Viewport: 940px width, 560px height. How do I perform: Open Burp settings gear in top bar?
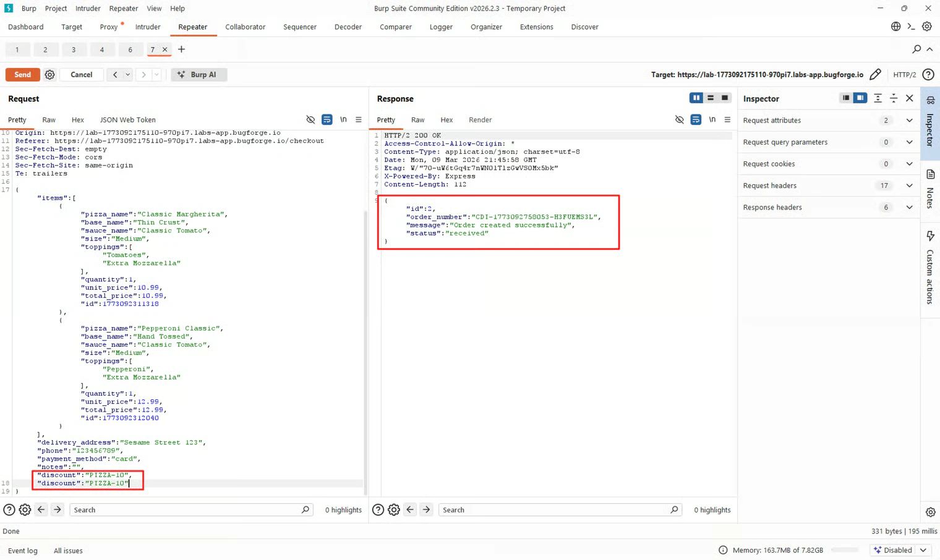click(x=926, y=27)
